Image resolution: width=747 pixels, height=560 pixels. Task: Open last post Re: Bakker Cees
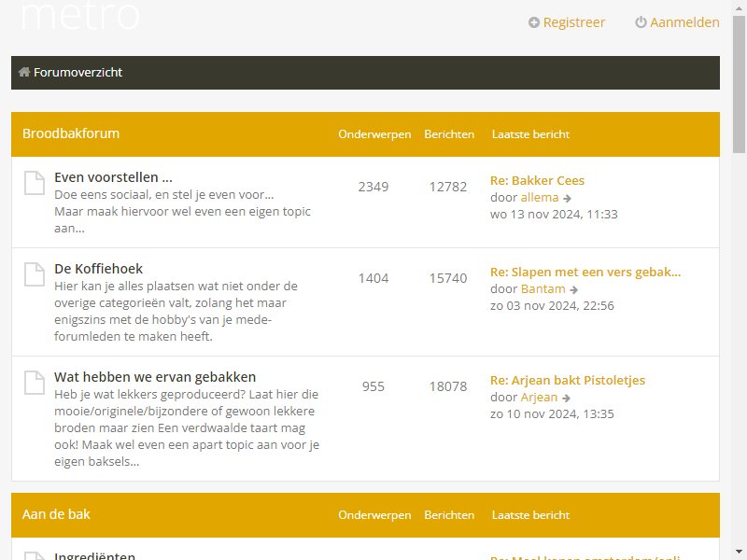537,180
